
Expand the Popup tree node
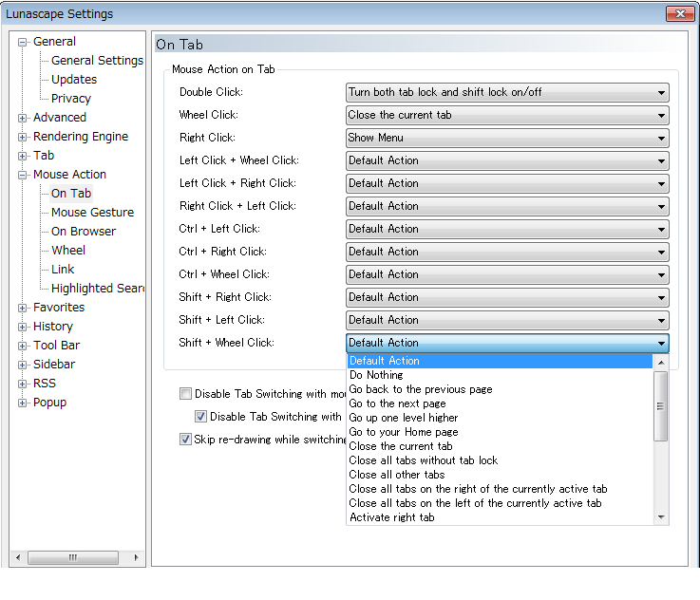[x=22, y=403]
